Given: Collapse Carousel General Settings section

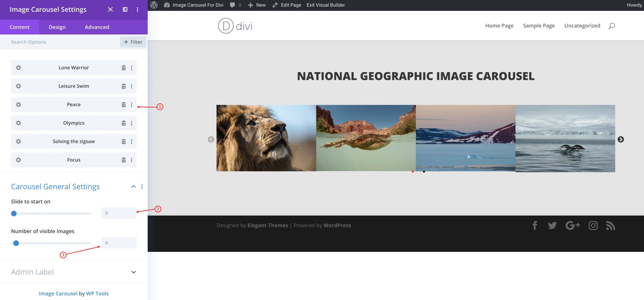Looking at the screenshot, I should point(134,186).
